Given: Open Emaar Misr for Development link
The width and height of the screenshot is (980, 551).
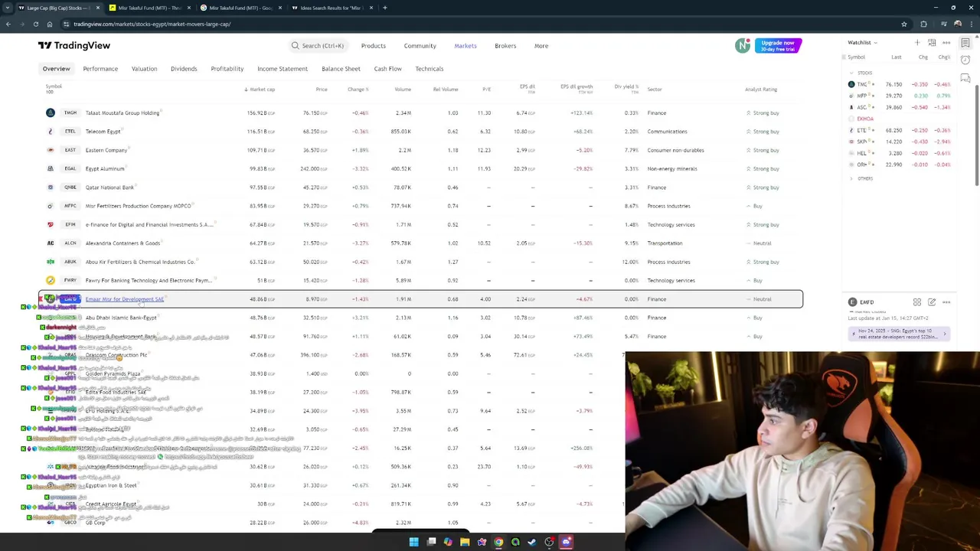Looking at the screenshot, I should click(x=125, y=299).
